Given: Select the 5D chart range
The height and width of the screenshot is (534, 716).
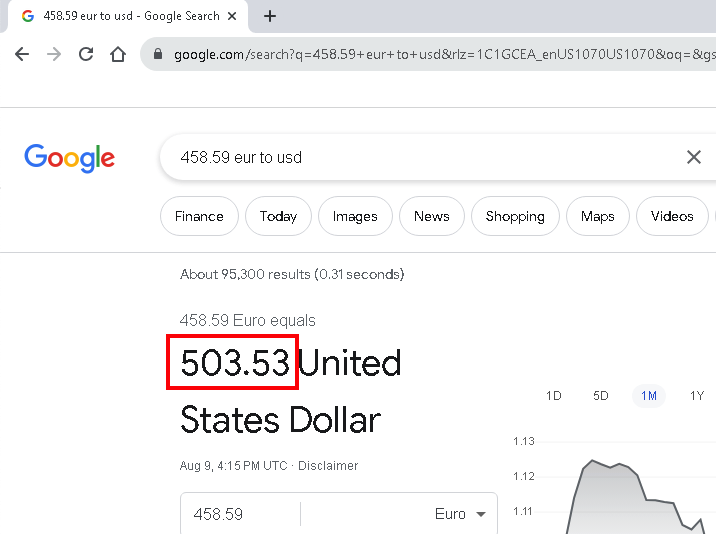Looking at the screenshot, I should 601,396.
